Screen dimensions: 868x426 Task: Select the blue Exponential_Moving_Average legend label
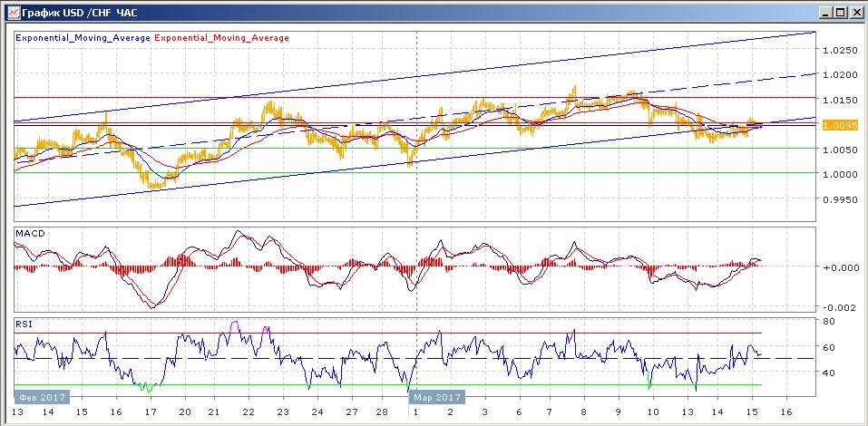[x=83, y=38]
